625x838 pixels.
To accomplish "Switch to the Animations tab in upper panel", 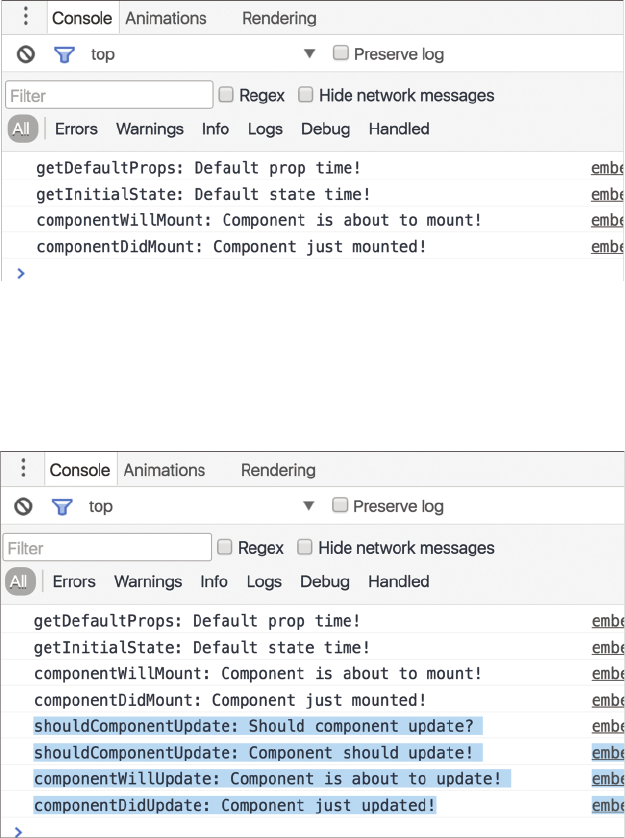I will (165, 18).
